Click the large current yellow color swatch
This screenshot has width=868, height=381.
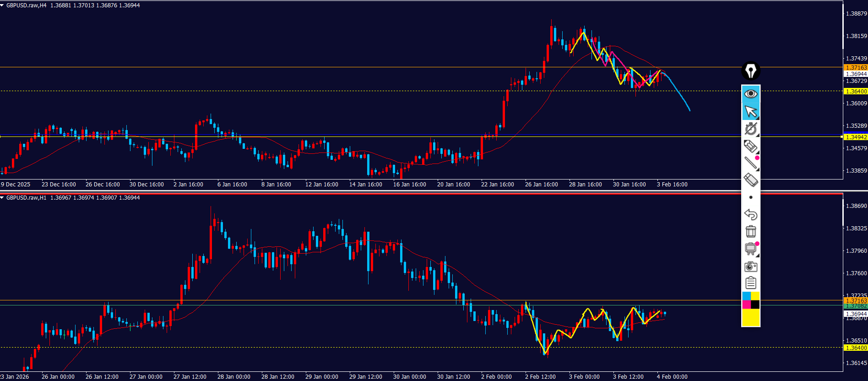click(751, 317)
